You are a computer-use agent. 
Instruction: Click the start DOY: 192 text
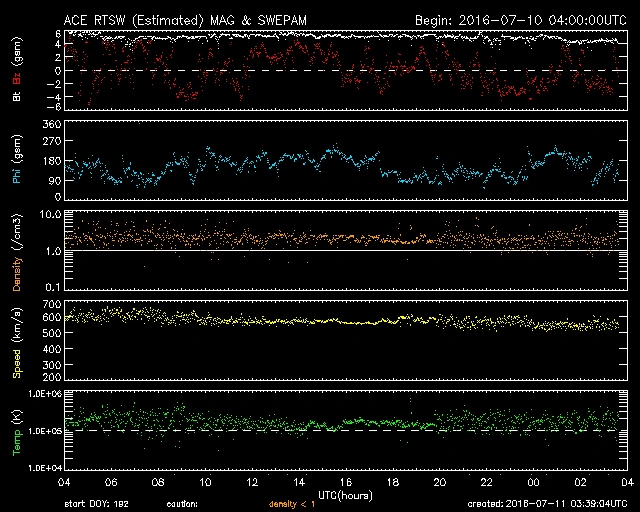[95, 504]
